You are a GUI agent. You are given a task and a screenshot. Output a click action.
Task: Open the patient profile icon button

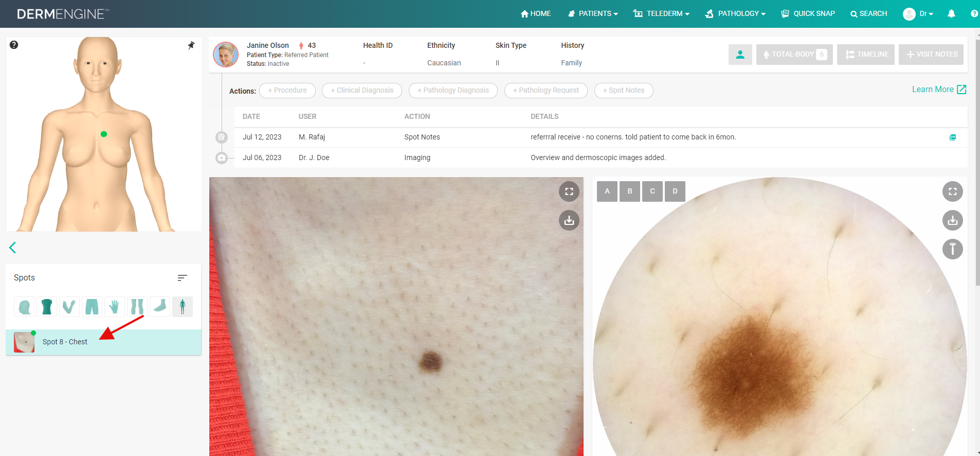click(740, 55)
